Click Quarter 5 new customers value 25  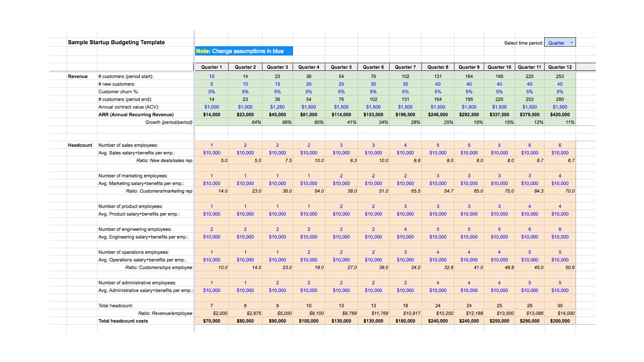click(341, 84)
